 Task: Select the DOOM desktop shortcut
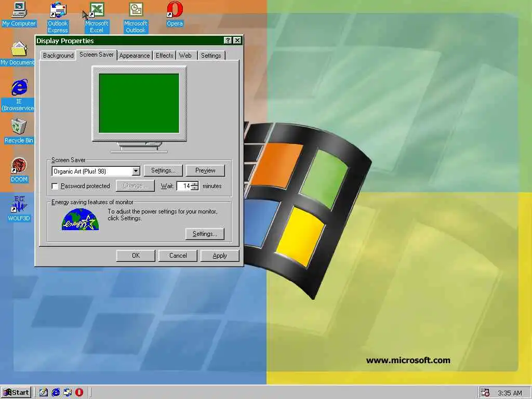[x=19, y=170]
